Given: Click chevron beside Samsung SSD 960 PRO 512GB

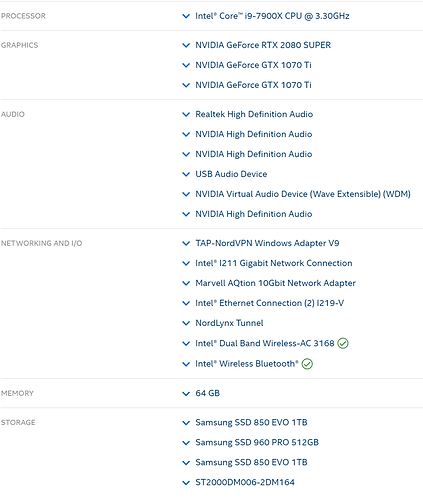Looking at the screenshot, I should coord(186,443).
